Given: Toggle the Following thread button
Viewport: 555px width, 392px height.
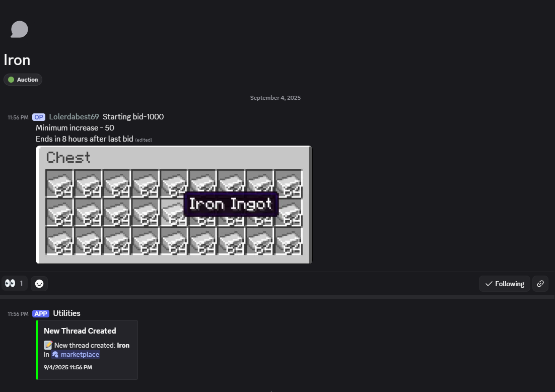Looking at the screenshot, I should click(x=504, y=284).
